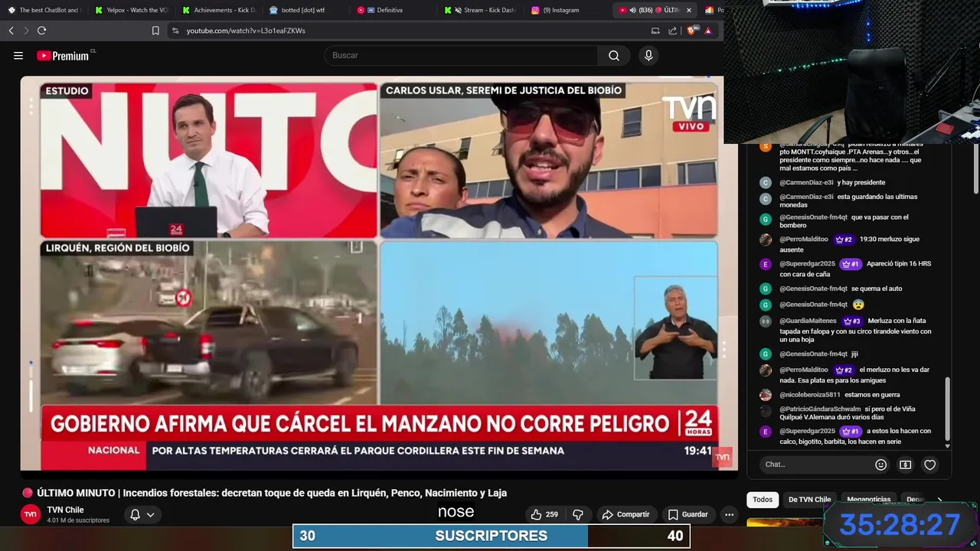Switch to botted [dot] wtf tab

tap(305, 10)
